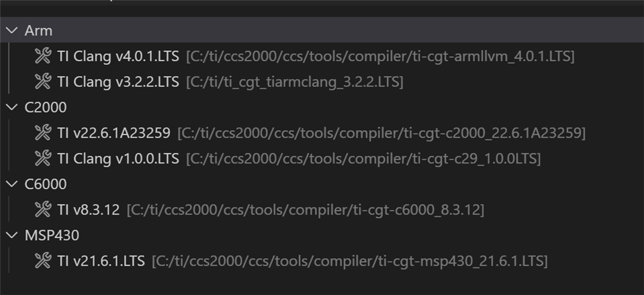This screenshot has width=644, height=295.
Task: Collapse the C2000 group chevron
Action: click(x=11, y=107)
